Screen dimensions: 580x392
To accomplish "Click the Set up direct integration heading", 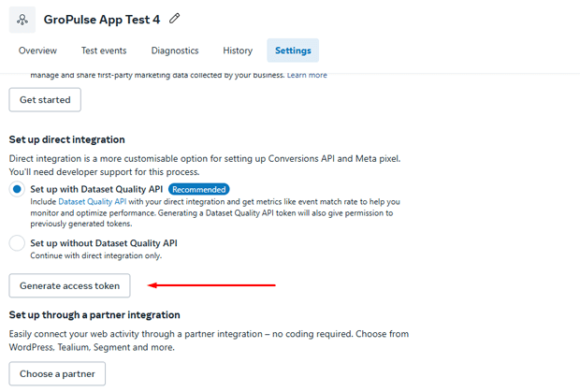I will click(x=67, y=139).
